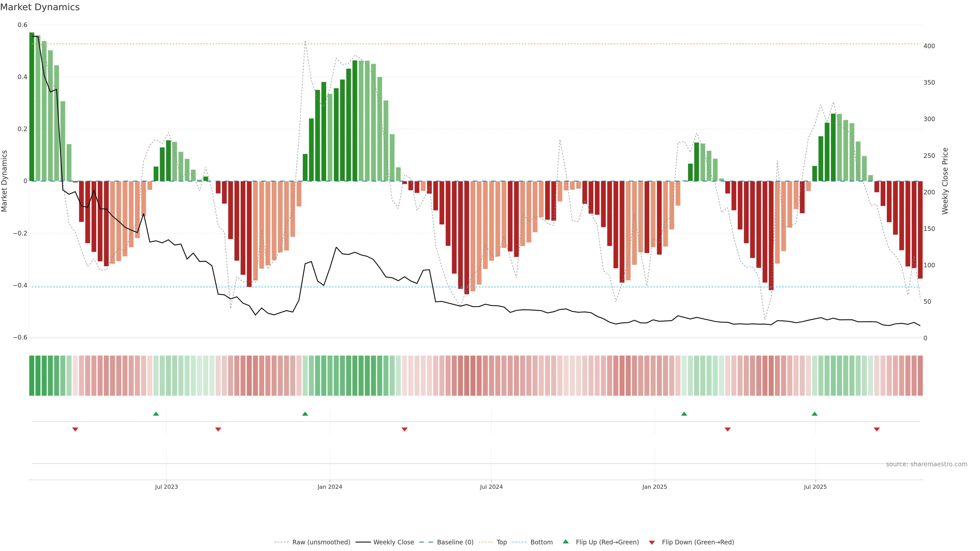The width and height of the screenshot is (980, 551).
Task: Click the Flip Down triangle after Jul 2023
Action: pyautogui.click(x=218, y=429)
